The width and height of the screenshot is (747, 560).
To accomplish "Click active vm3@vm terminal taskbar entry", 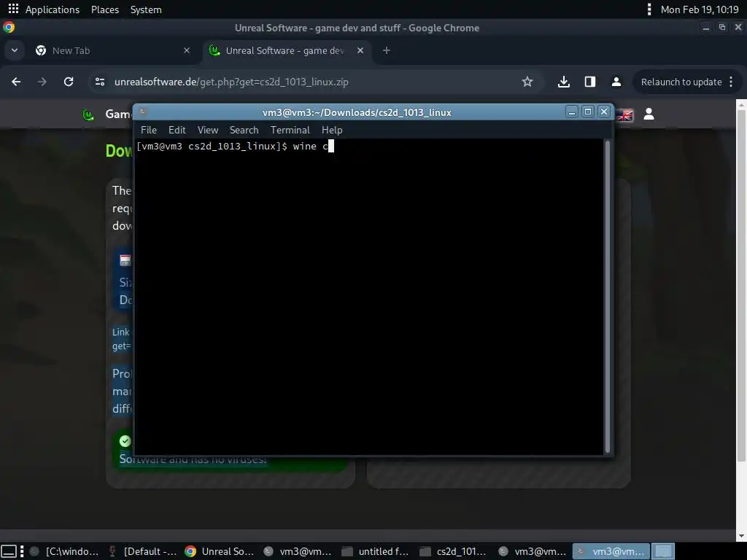I will 611,551.
